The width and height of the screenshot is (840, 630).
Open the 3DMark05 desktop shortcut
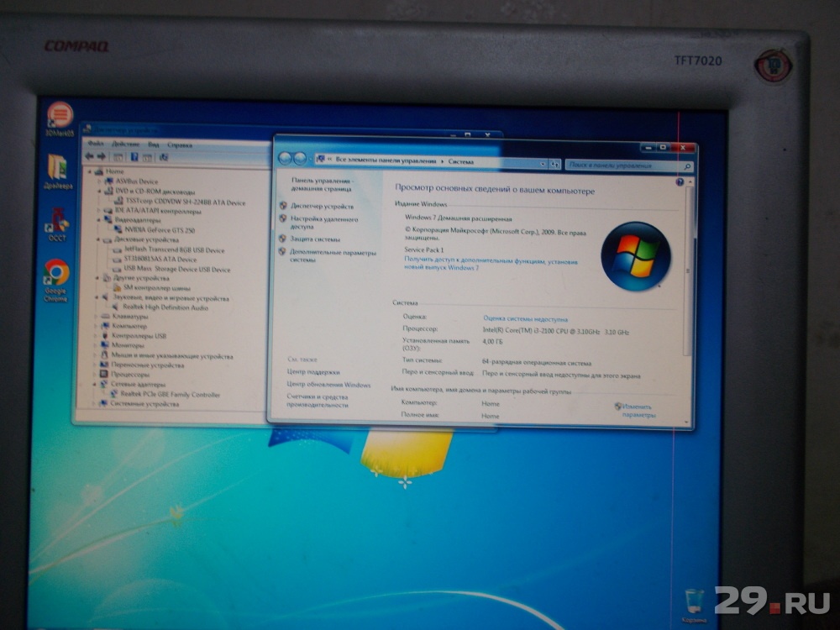pyautogui.click(x=60, y=115)
